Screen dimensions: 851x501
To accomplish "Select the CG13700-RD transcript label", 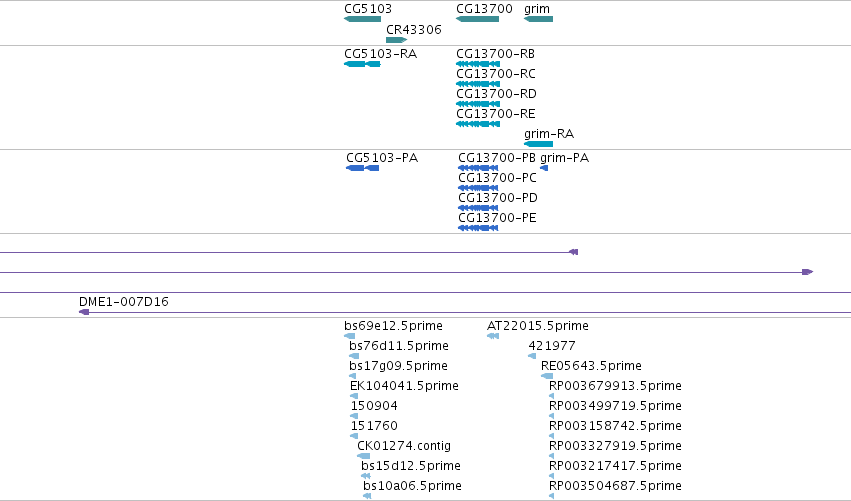I will (x=496, y=94).
